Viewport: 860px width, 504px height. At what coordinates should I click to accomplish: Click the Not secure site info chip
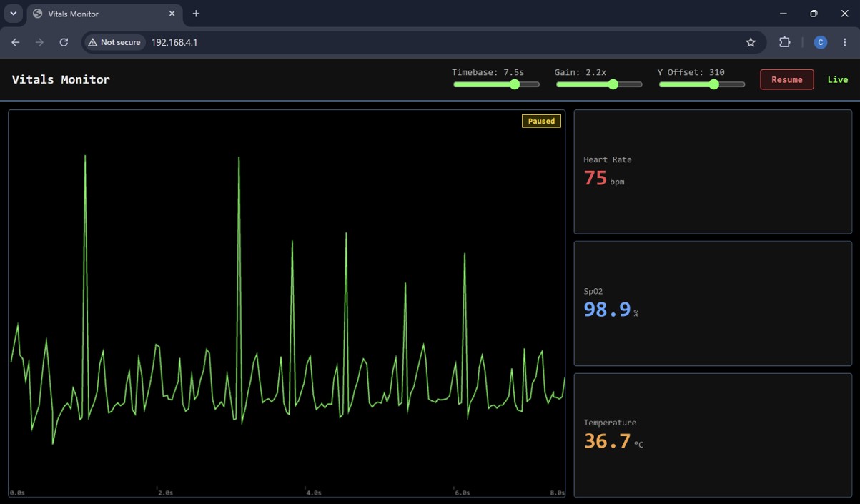tap(114, 42)
